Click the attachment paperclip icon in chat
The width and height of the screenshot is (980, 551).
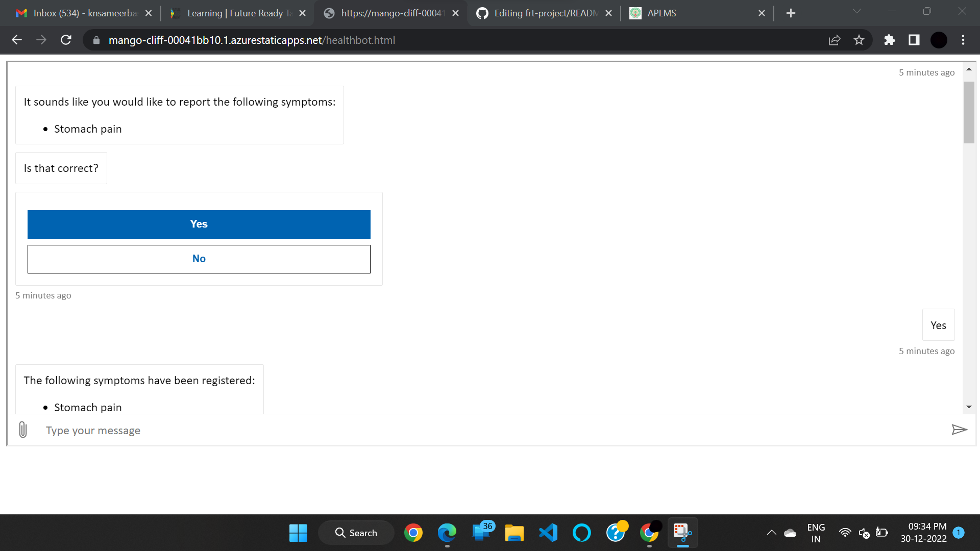22,430
